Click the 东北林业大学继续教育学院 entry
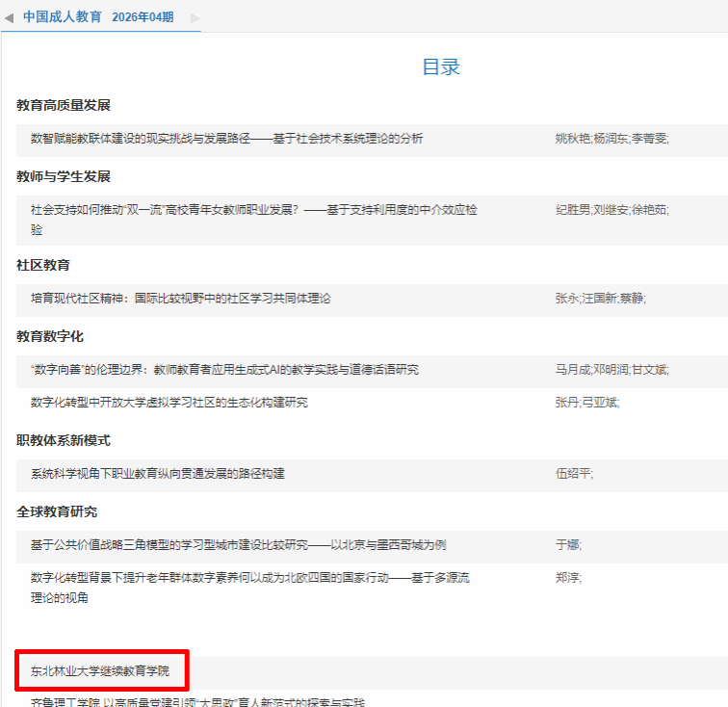Viewport: 728px width, 707px height. pyautogui.click(x=100, y=670)
